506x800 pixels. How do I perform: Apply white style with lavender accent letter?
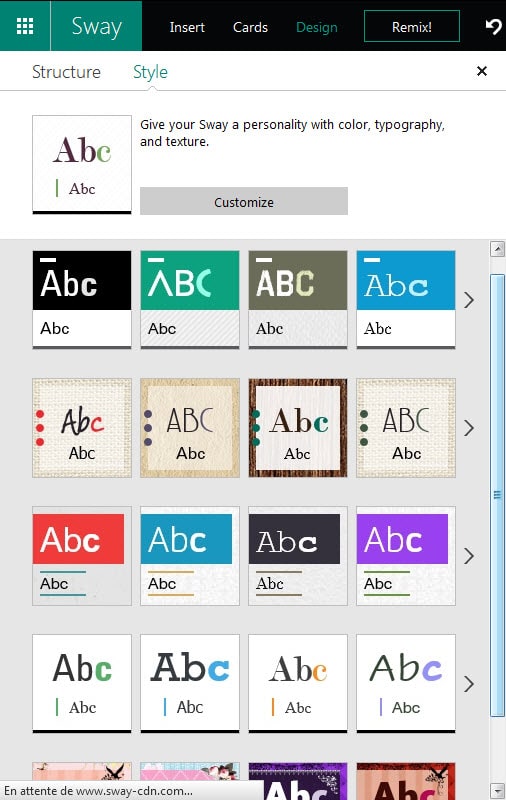click(x=406, y=684)
